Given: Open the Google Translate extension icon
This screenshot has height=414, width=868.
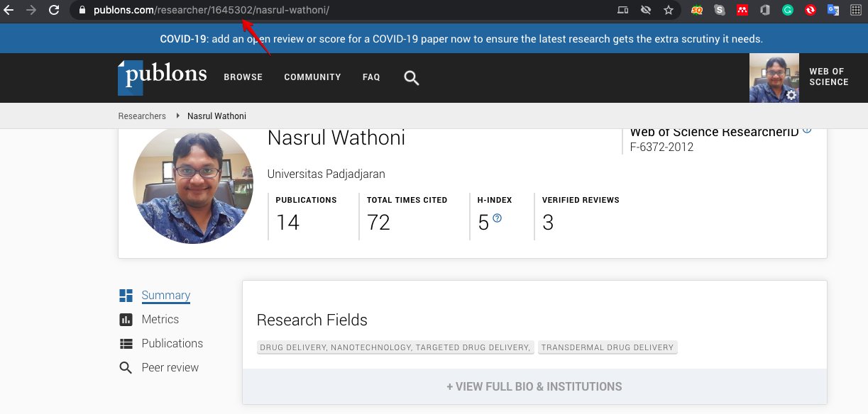Looking at the screenshot, I should click(x=832, y=11).
